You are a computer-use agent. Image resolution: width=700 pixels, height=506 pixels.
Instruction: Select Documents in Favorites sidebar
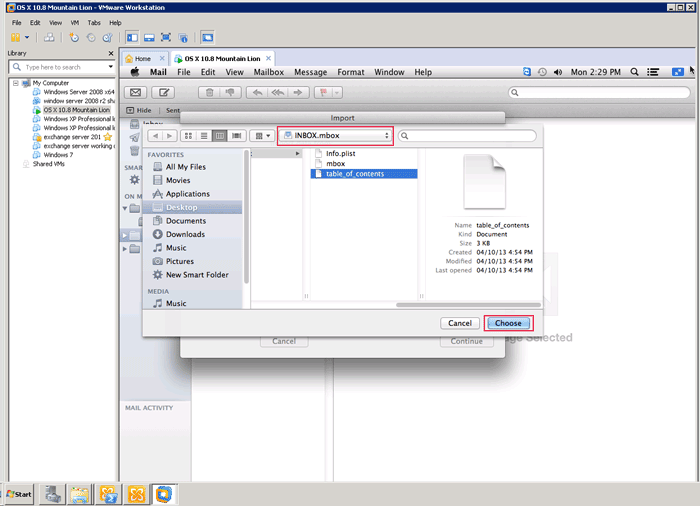click(186, 221)
